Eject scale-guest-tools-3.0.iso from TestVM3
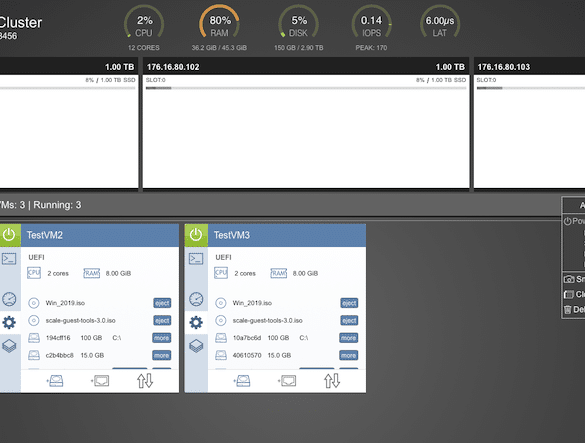This screenshot has width=585, height=443. click(349, 321)
